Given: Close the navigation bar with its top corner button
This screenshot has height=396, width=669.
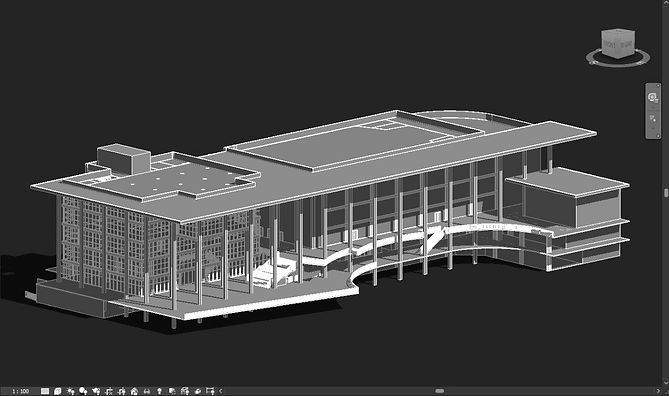Looking at the screenshot, I should point(658,86).
